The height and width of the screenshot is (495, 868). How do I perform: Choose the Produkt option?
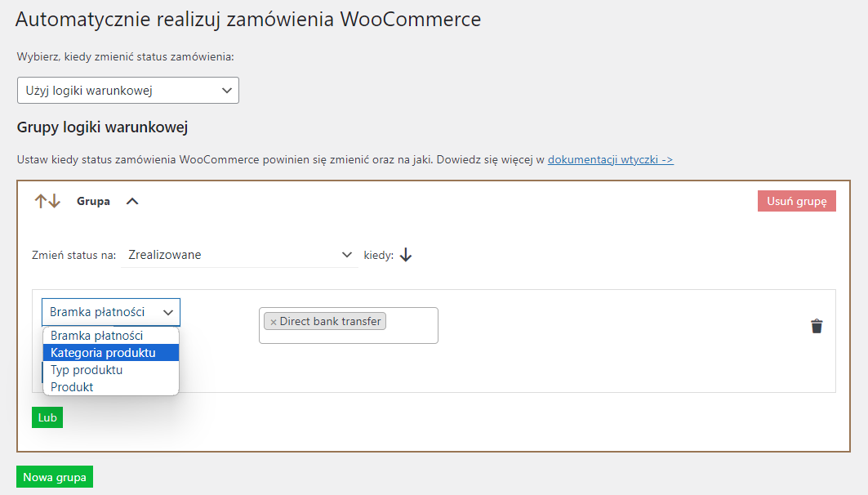click(111, 387)
